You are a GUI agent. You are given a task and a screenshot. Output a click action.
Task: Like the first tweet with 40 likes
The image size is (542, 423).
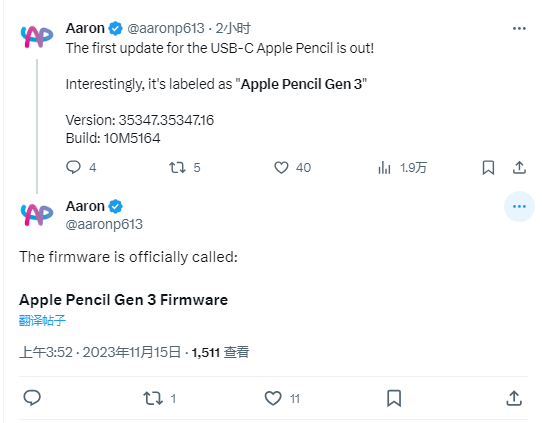point(281,168)
